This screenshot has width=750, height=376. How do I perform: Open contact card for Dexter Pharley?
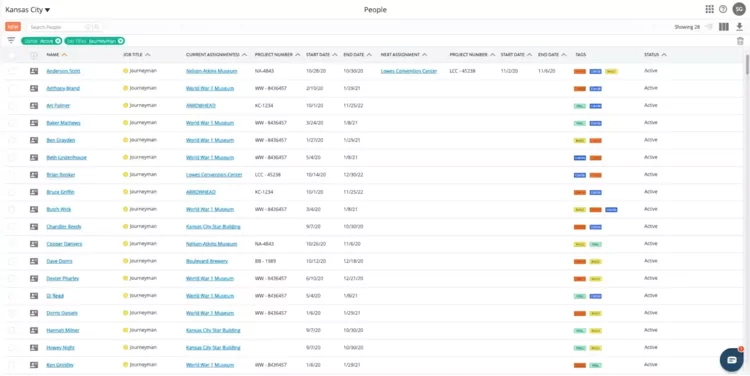[x=34, y=278]
